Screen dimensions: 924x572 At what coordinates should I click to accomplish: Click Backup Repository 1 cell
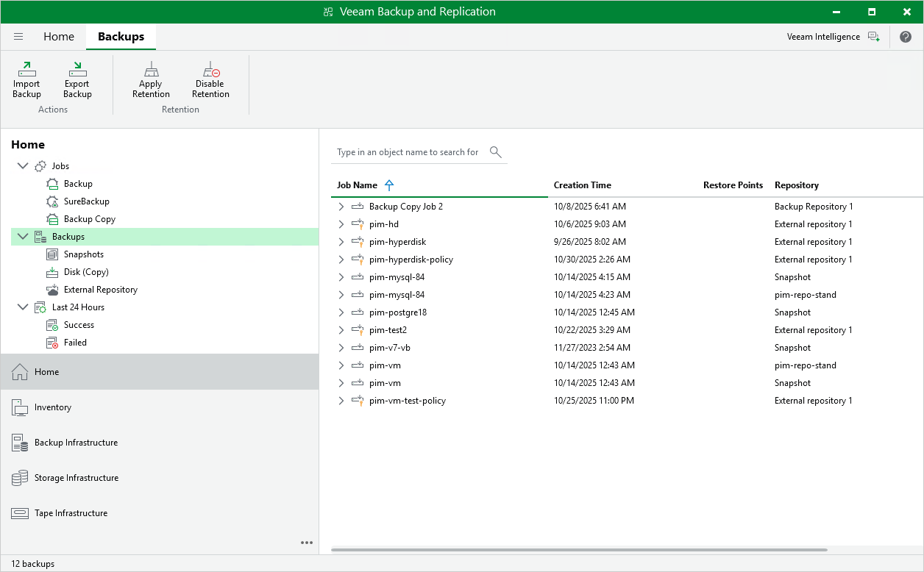tap(814, 207)
